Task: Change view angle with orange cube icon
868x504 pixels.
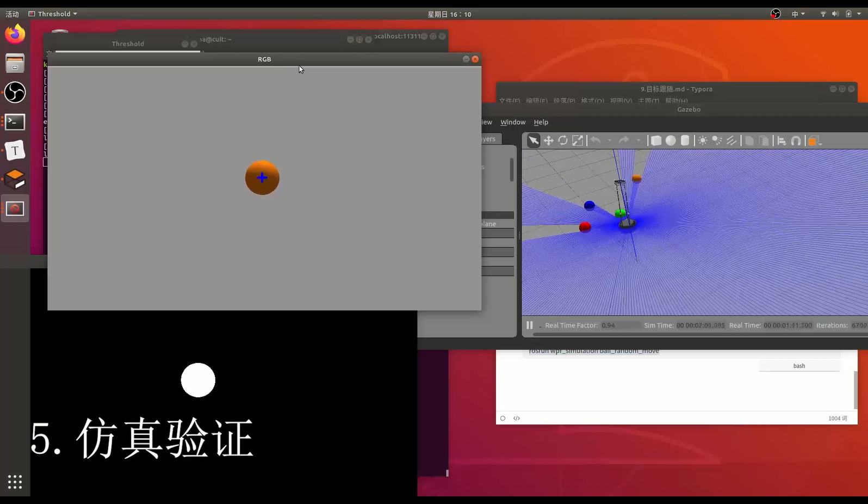Action: click(x=814, y=141)
